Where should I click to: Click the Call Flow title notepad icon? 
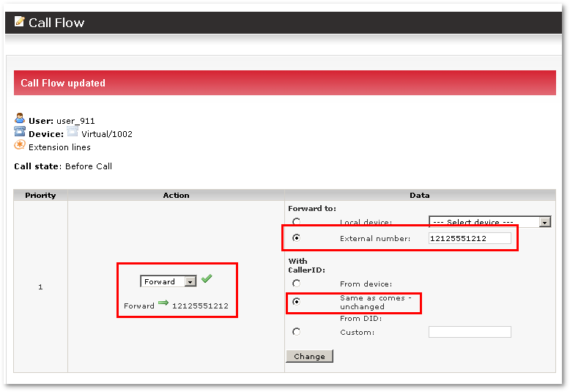[x=19, y=21]
